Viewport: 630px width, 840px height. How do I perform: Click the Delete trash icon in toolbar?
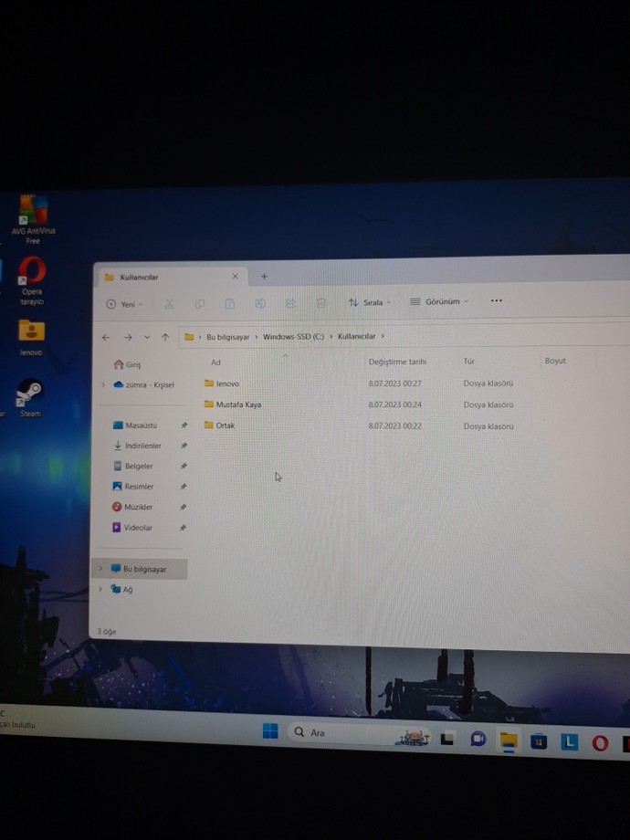[320, 303]
